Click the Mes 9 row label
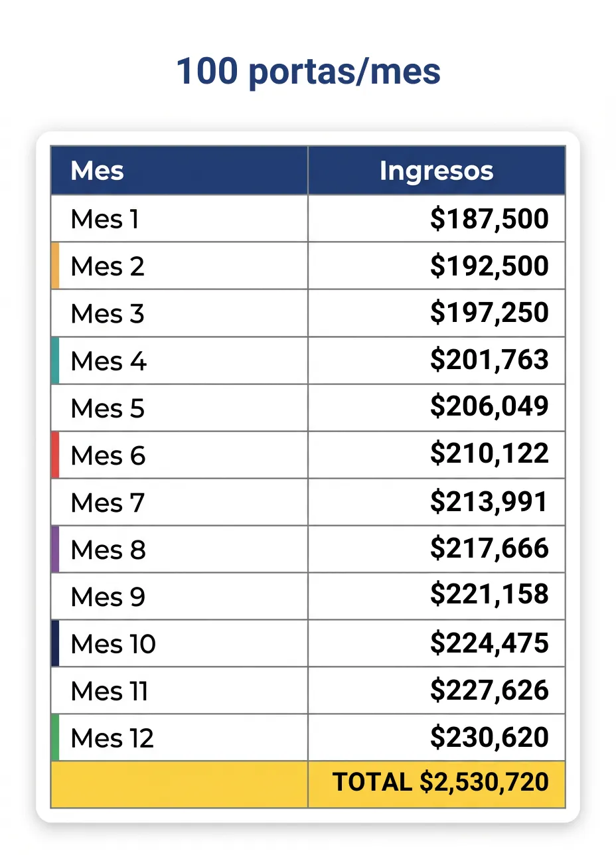Image resolution: width=616 pixels, height=863 pixels. pyautogui.click(x=108, y=596)
